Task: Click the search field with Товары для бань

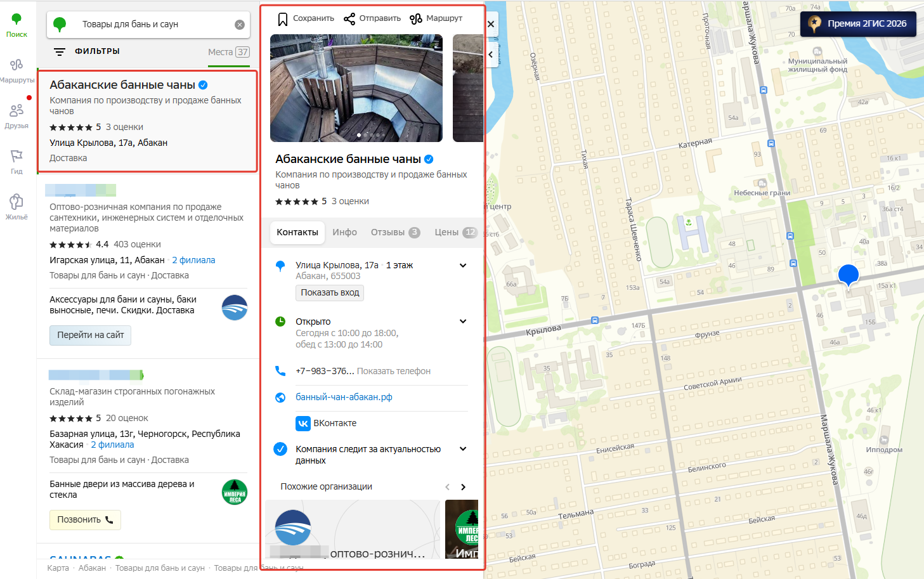Action: 148,25
